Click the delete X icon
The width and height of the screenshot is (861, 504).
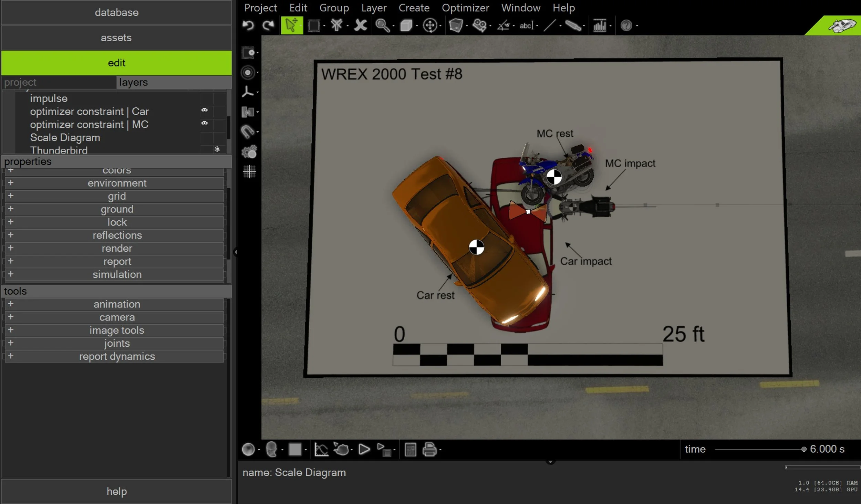360,25
